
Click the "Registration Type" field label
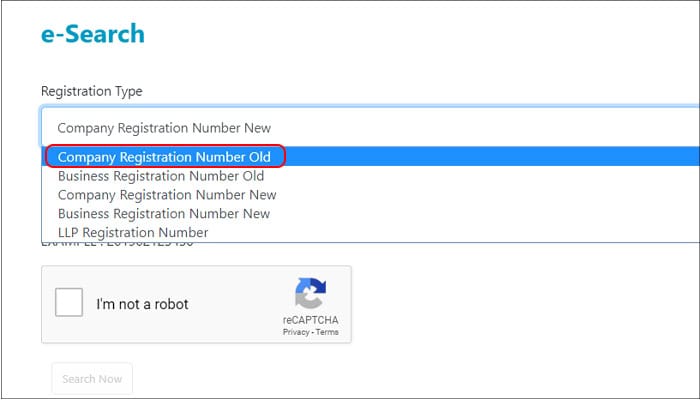[x=91, y=91]
